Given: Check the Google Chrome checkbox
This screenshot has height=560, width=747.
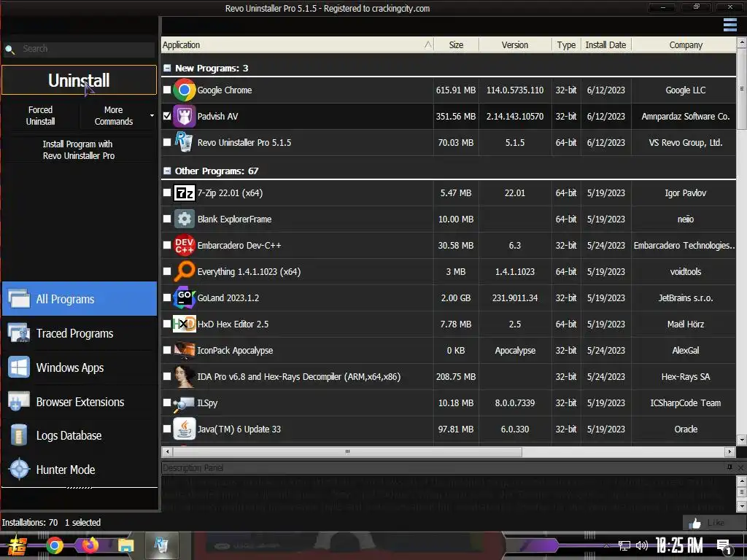Looking at the screenshot, I should (167, 90).
